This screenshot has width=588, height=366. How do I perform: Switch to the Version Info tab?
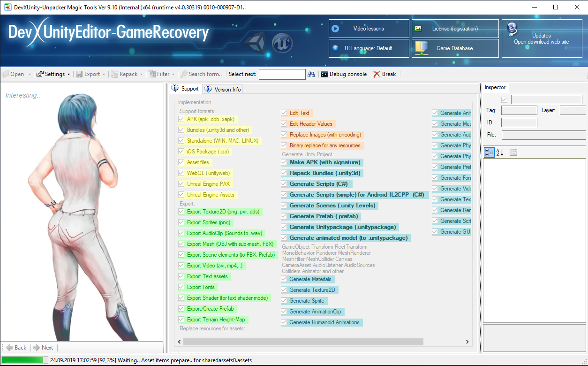pyautogui.click(x=223, y=89)
